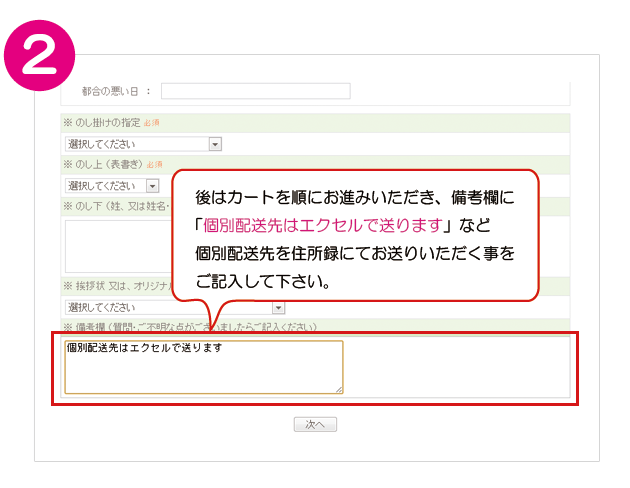The image size is (630, 488).
Task: Open the のし掛けの指定 dropdown
Action: [x=143, y=144]
